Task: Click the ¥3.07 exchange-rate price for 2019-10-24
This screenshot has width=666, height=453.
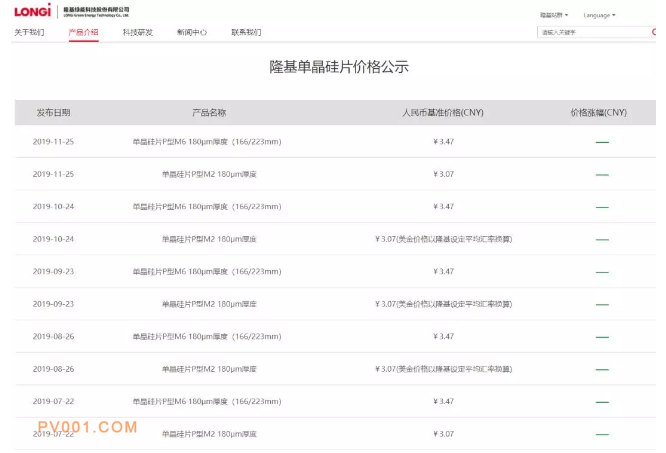Action: click(x=443, y=239)
